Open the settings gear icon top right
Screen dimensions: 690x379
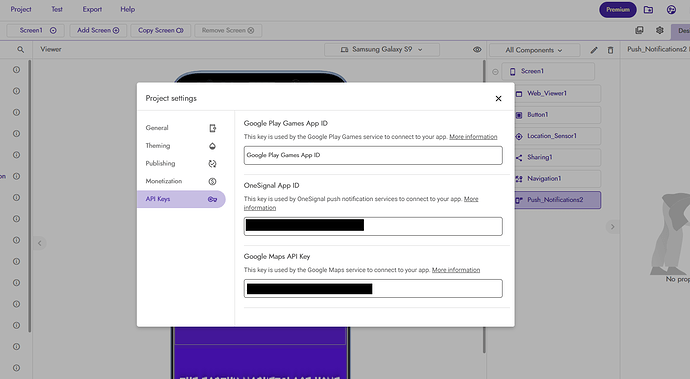[x=659, y=30]
